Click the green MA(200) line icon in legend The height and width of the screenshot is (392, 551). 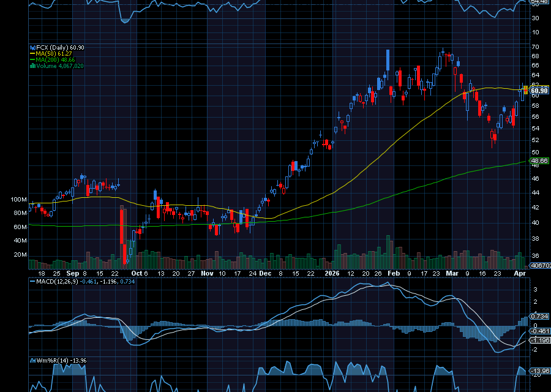(x=32, y=59)
